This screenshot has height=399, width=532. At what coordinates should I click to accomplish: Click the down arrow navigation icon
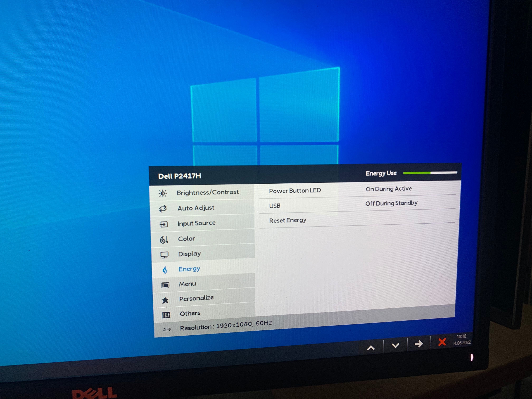pos(395,346)
